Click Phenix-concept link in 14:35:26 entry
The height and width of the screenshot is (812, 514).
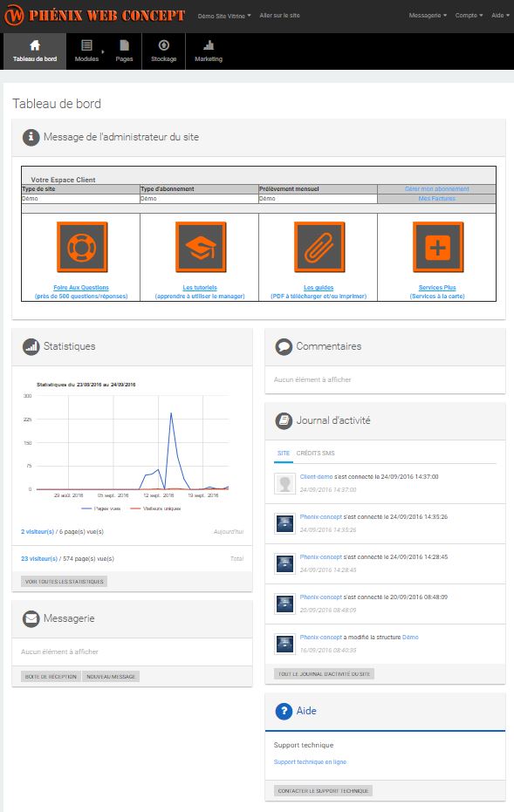coord(321,517)
